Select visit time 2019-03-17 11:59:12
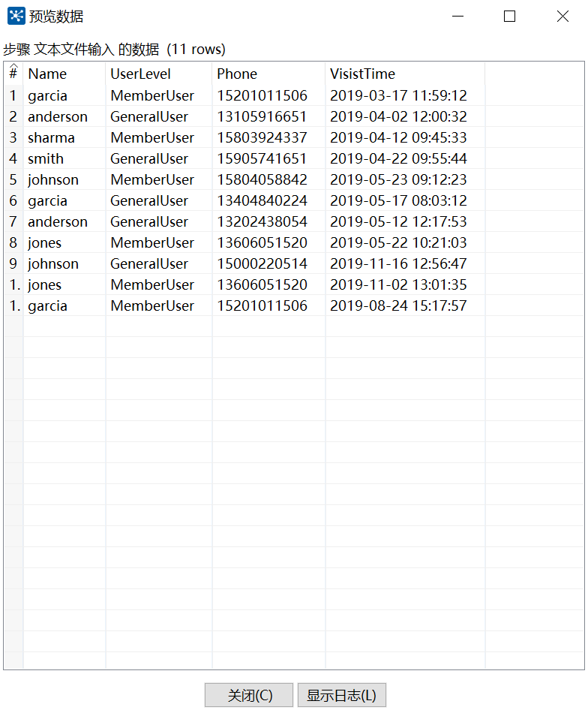This screenshot has height=710, width=588. click(405, 95)
